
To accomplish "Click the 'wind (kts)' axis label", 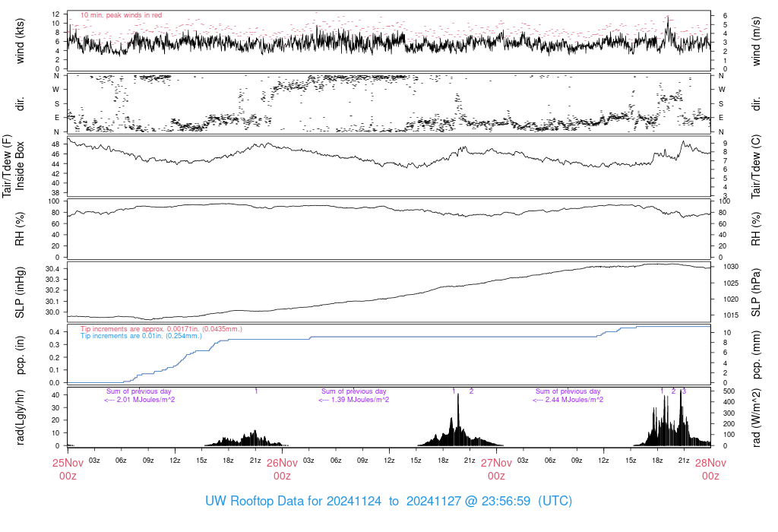I will pyautogui.click(x=20, y=41).
